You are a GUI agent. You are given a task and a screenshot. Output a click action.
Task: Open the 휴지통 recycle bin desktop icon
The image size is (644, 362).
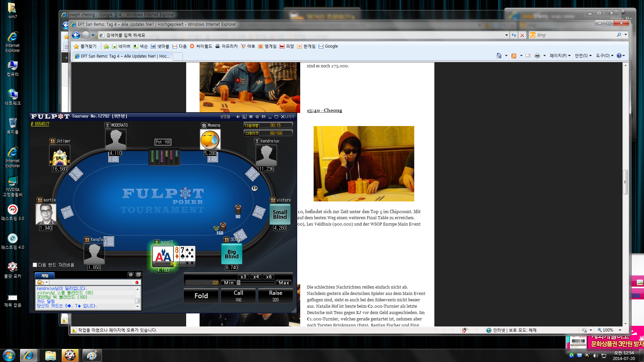click(13, 126)
